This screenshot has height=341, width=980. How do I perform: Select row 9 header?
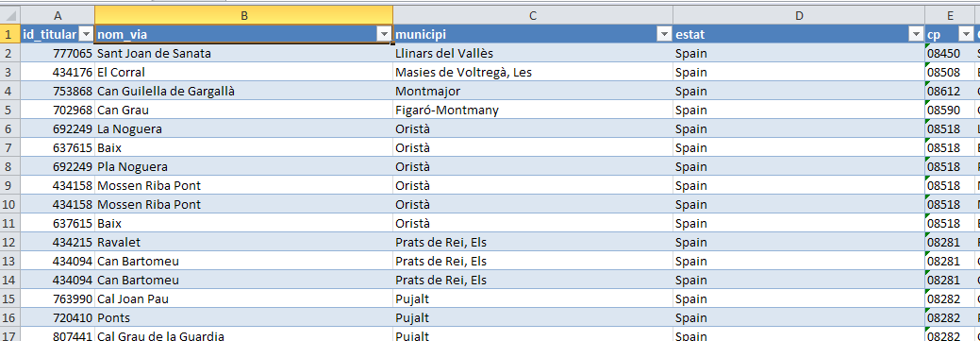click(10, 185)
